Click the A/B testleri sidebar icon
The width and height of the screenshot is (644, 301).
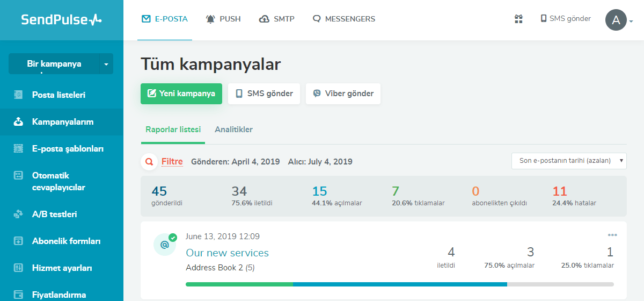pos(18,214)
